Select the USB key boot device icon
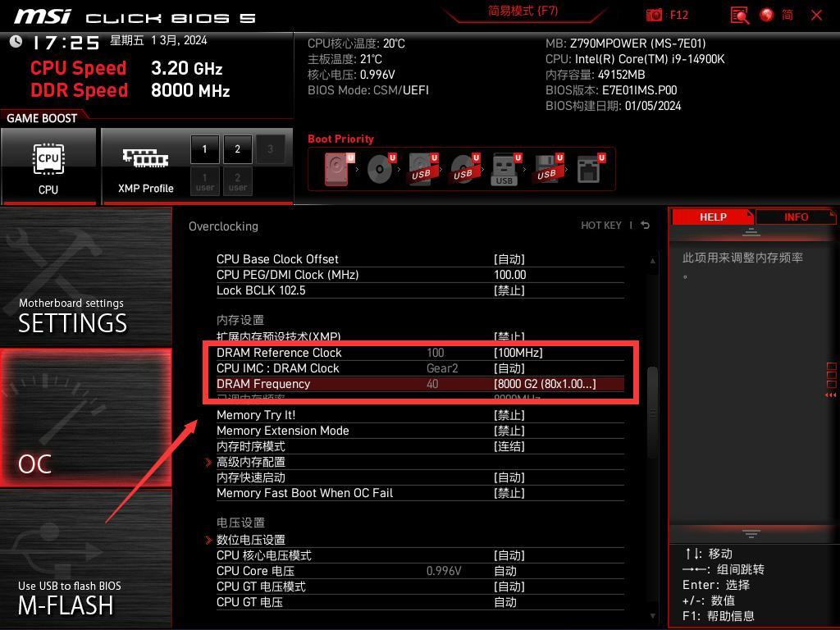This screenshot has width=840, height=630. [504, 170]
